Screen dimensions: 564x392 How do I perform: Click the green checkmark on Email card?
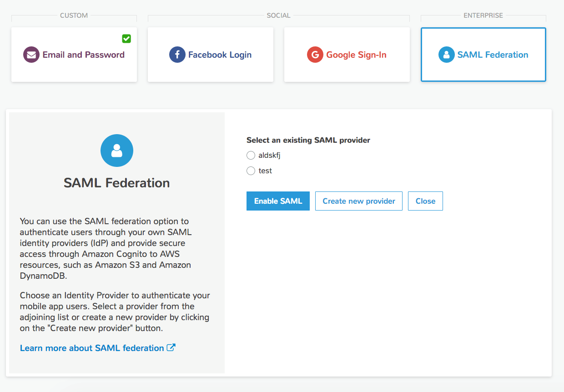coord(126,39)
